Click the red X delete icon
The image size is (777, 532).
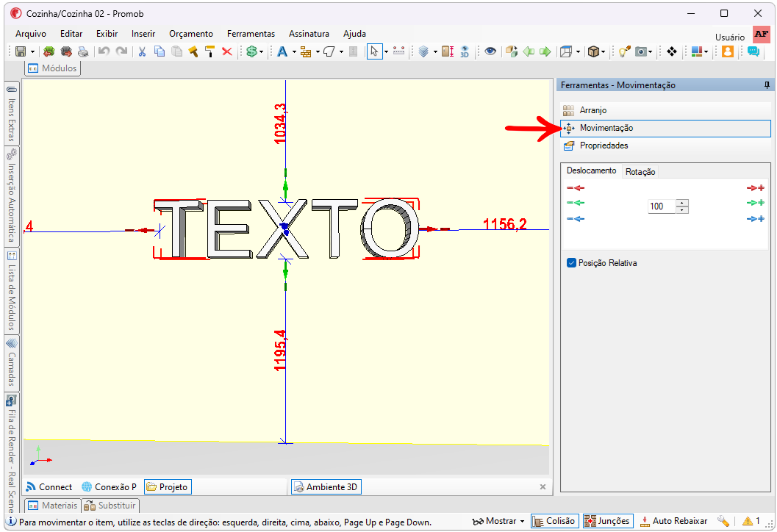[227, 51]
